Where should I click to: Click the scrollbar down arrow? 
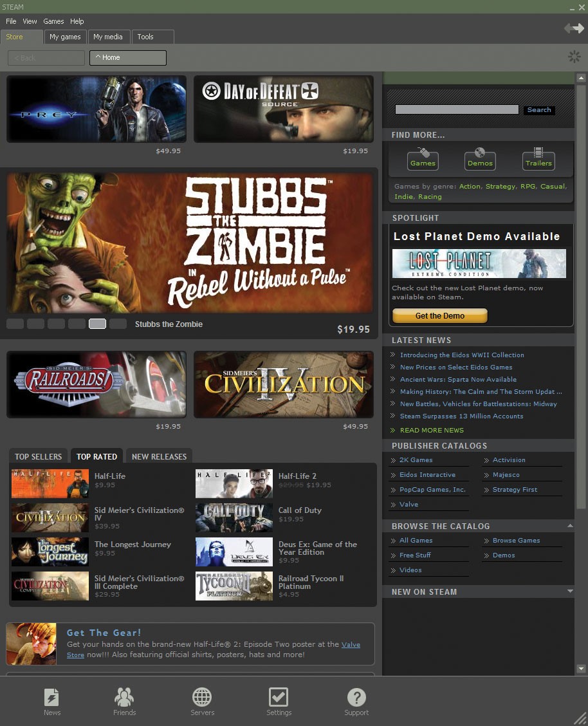click(581, 669)
